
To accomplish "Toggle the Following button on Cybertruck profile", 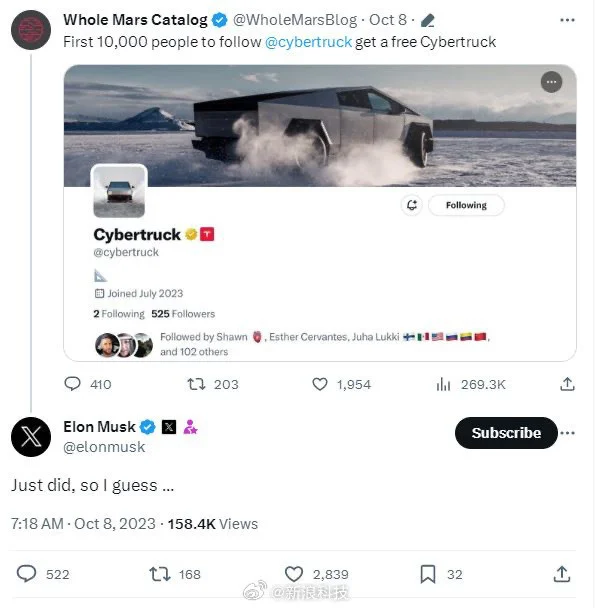I will tap(466, 205).
